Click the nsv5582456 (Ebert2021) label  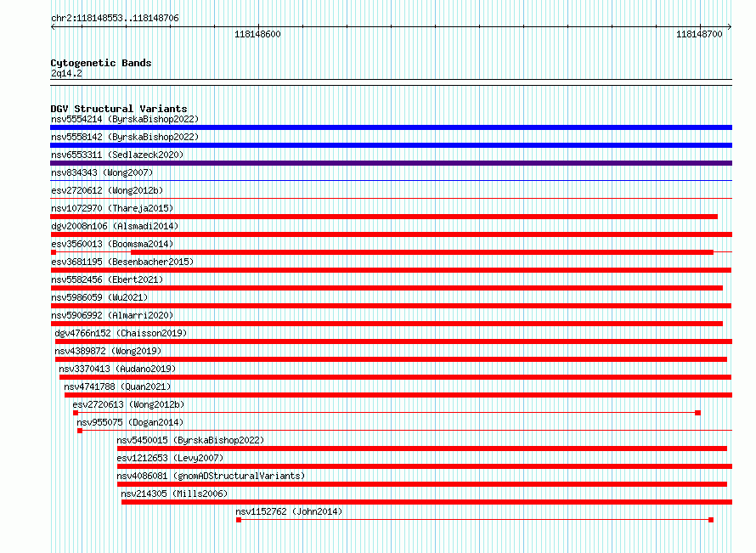click(x=107, y=279)
